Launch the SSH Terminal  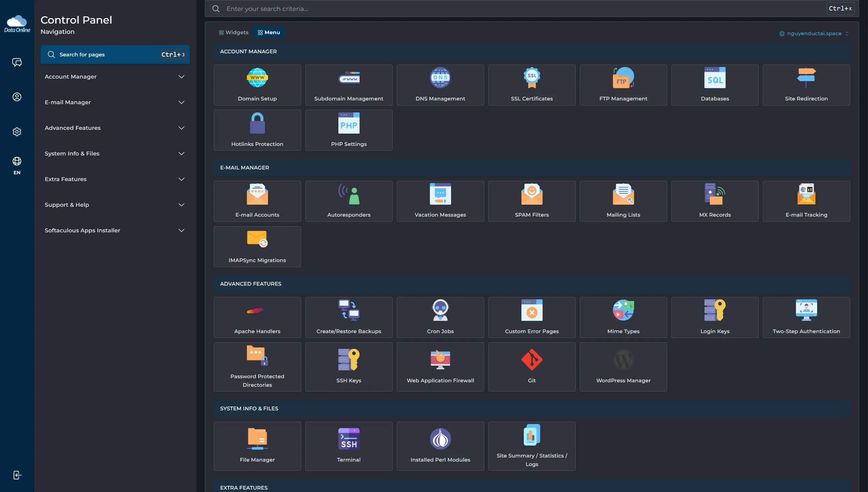(x=349, y=446)
